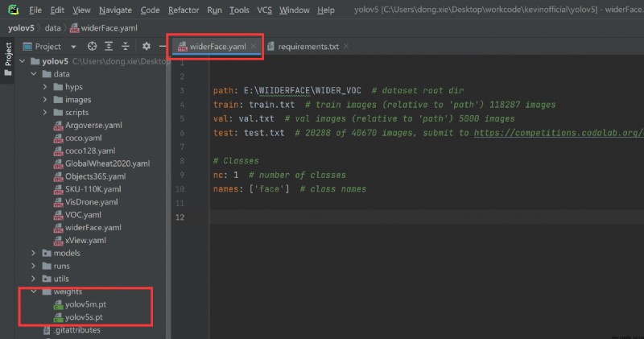The width and height of the screenshot is (644, 339).
Task: Select .gitattributes file icon
Action: point(47,330)
